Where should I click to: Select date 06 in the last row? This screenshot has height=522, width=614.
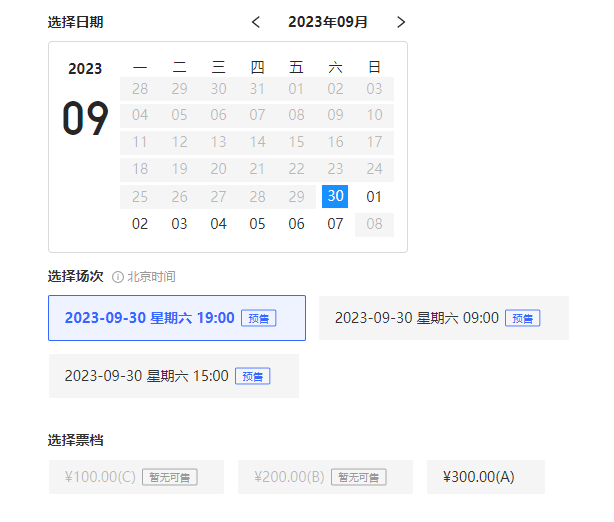tap(296, 224)
